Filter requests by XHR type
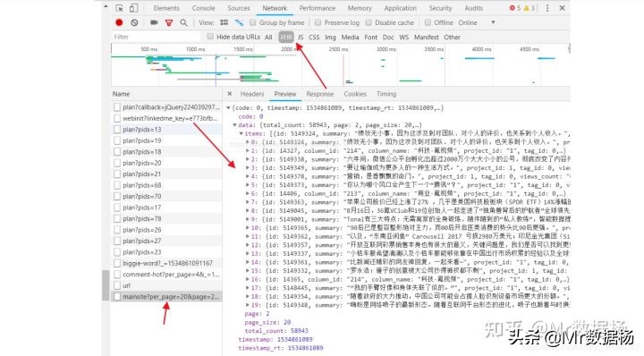The width and height of the screenshot is (644, 356). (x=286, y=37)
